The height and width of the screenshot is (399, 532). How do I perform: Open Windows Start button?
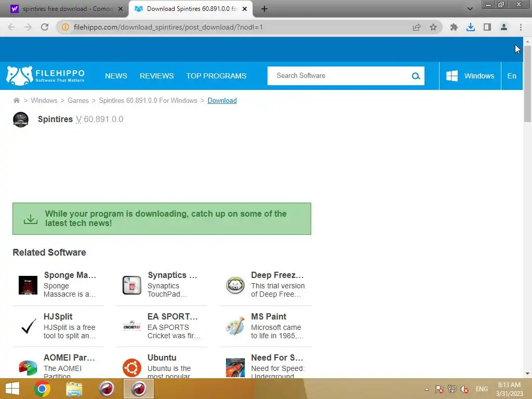pyautogui.click(x=12, y=389)
